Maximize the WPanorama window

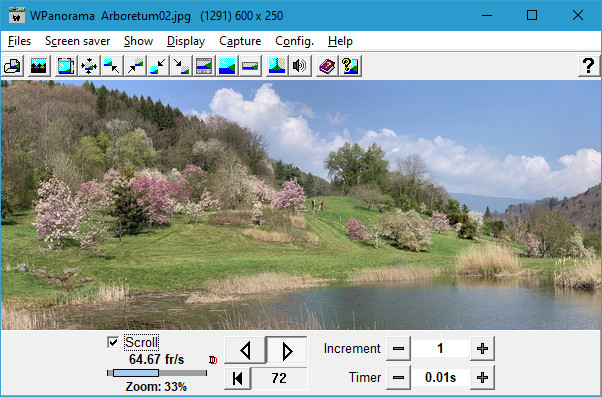coord(532,15)
